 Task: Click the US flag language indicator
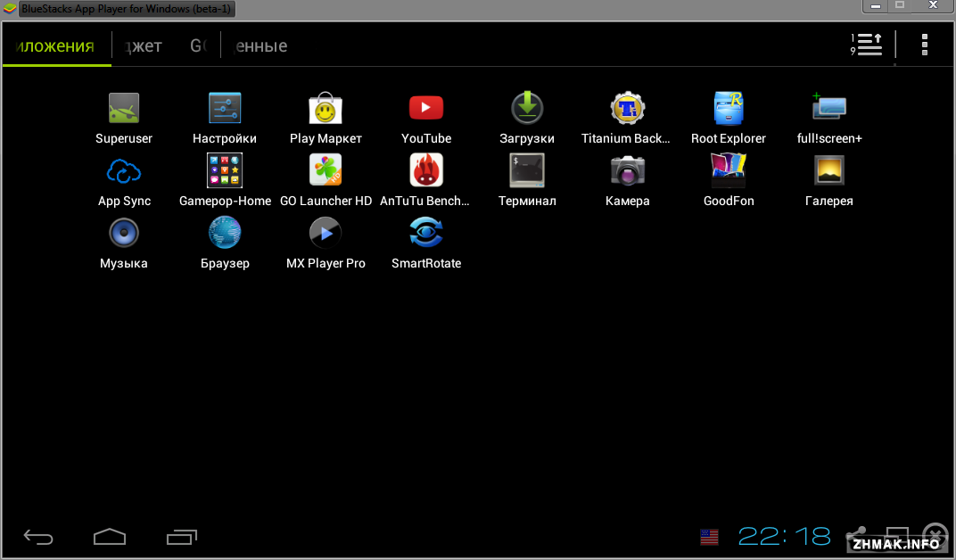709,537
